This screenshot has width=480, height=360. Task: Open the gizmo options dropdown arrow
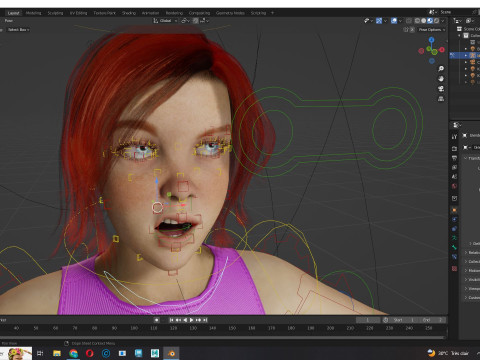point(385,21)
